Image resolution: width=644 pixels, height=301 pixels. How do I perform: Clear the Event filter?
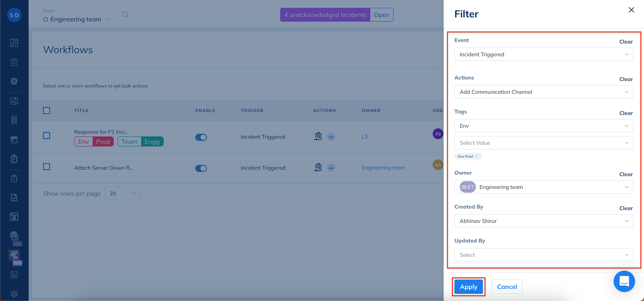626,42
